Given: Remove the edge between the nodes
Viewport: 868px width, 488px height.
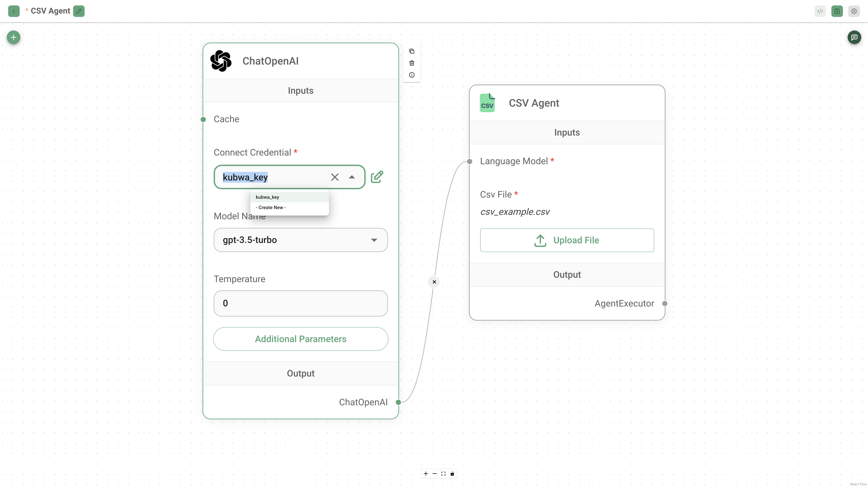Looking at the screenshot, I should point(434,282).
